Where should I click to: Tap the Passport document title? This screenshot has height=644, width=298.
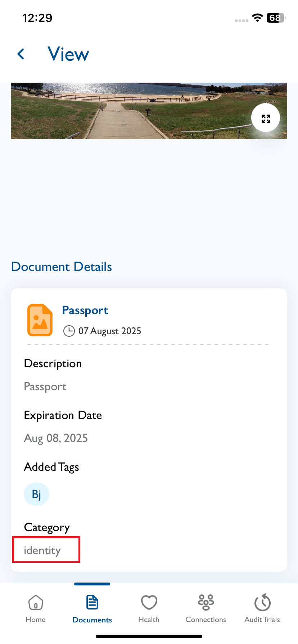pyautogui.click(x=85, y=310)
